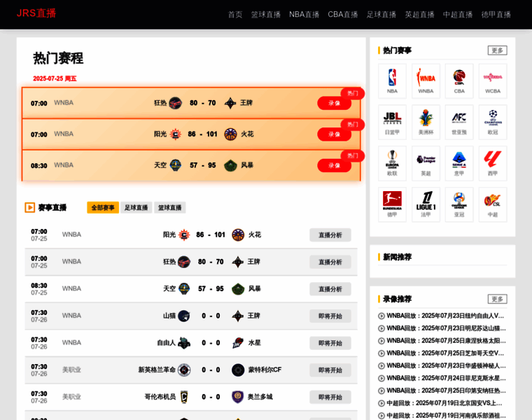Open the Europa League 欧联 icon
This screenshot has height=420, width=532.
[392, 163]
